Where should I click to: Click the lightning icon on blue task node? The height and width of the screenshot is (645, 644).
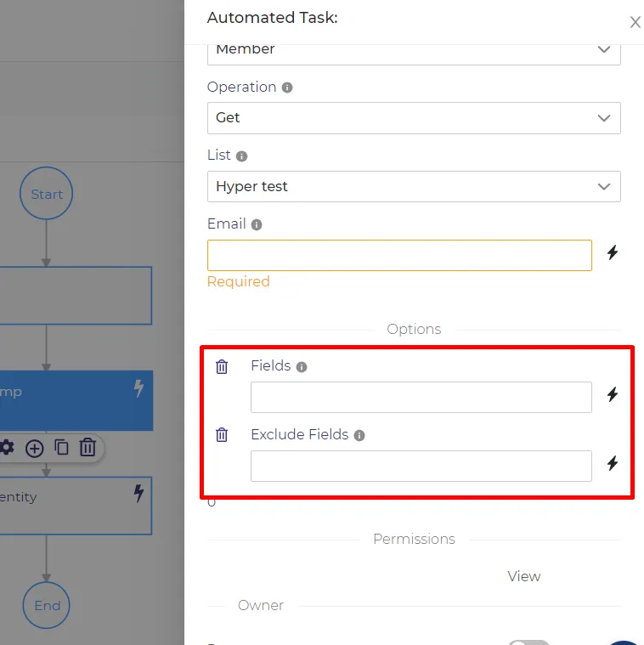click(x=138, y=388)
